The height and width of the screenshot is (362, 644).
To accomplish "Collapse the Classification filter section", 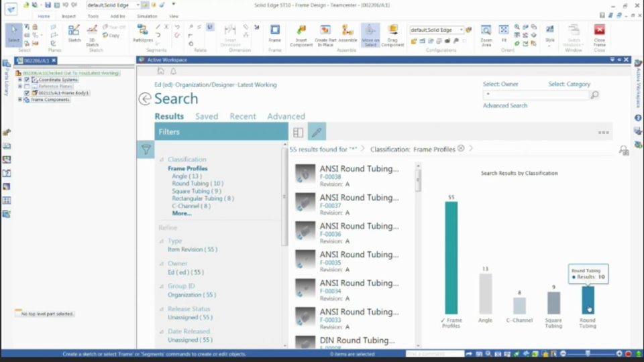I will [x=162, y=160].
